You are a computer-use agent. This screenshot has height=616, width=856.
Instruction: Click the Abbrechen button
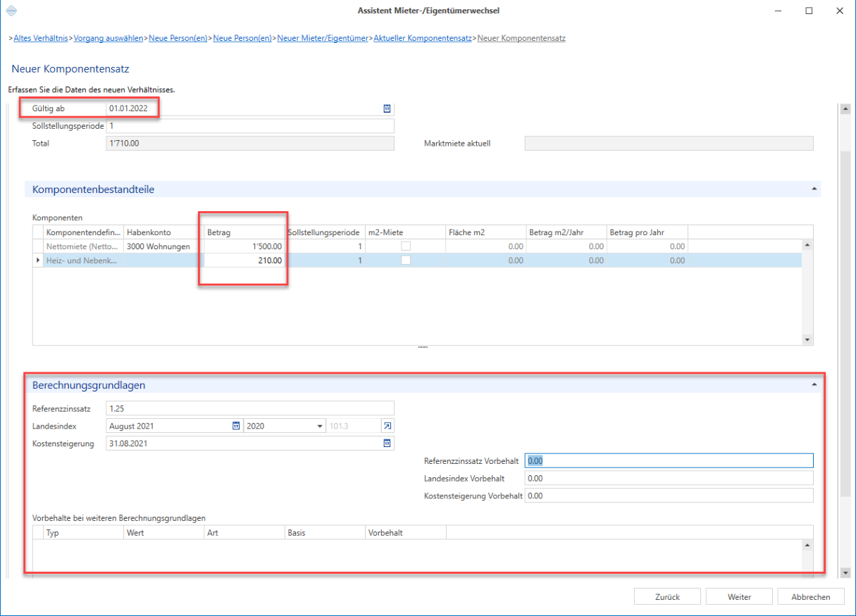pyautogui.click(x=811, y=597)
